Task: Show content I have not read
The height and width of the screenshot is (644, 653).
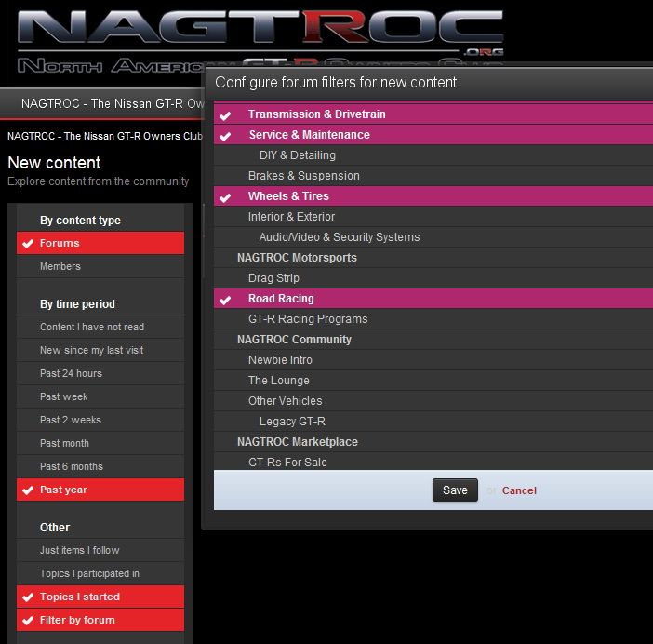Action: (100, 327)
